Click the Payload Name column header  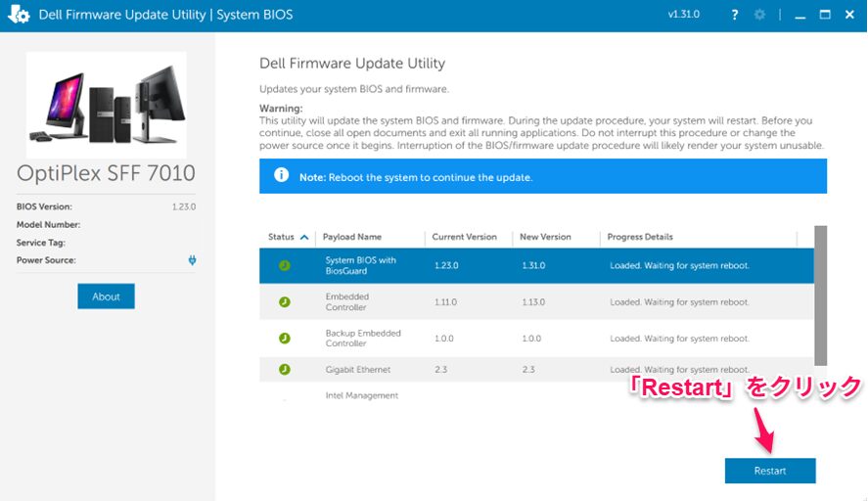[352, 237]
